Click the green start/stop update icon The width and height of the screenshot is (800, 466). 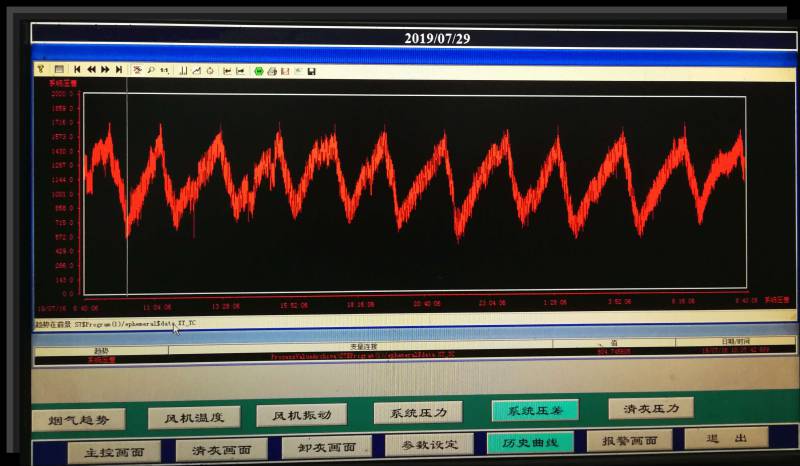tap(258, 71)
